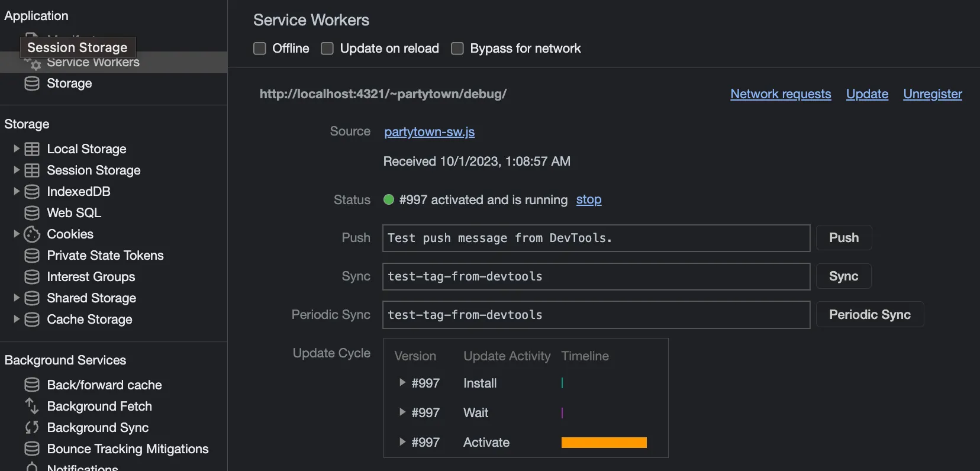Toggle Update on reload checkbox
Image resolution: width=980 pixels, height=471 pixels.
click(327, 49)
